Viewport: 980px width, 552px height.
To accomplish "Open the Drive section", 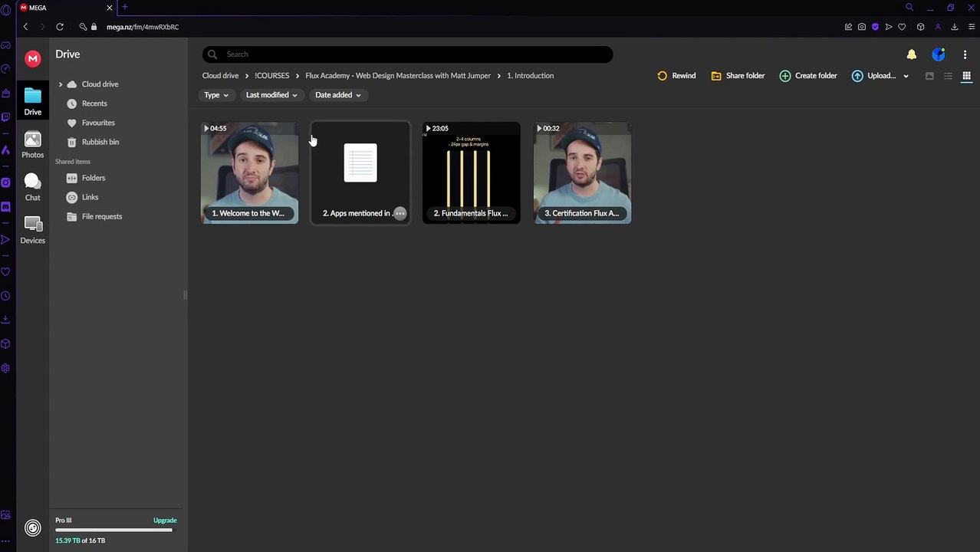I will point(32,102).
